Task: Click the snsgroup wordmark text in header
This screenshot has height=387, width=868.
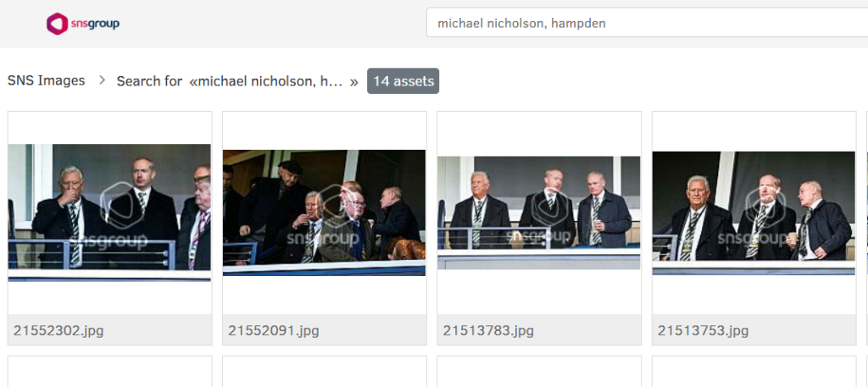Action: [x=95, y=24]
